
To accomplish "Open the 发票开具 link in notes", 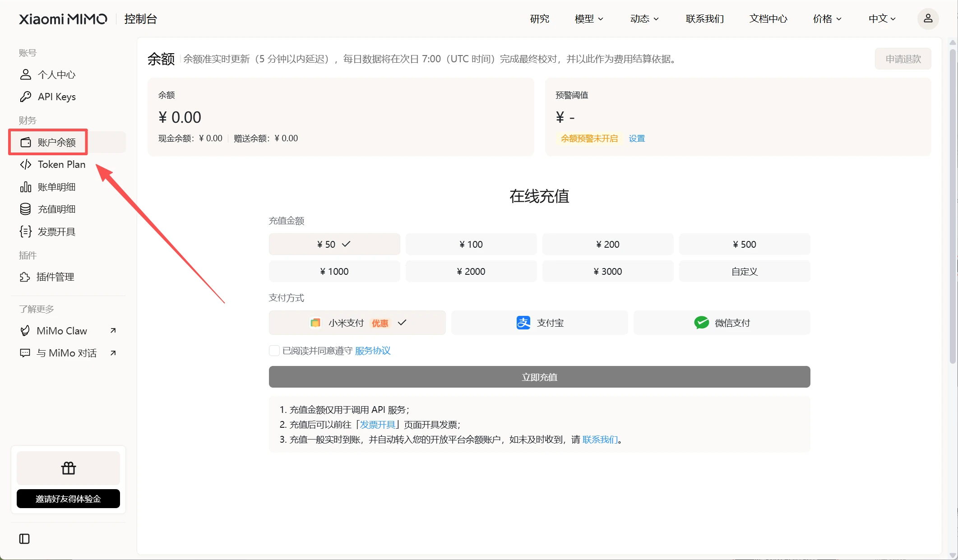I will (378, 425).
